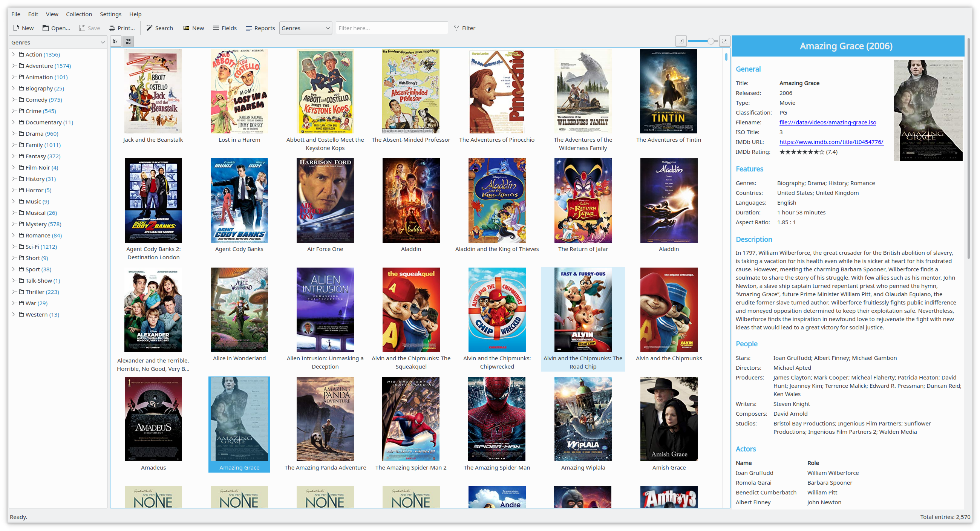This screenshot has width=980, height=531.
Task: Click the Filter funnel button
Action: pyautogui.click(x=464, y=28)
